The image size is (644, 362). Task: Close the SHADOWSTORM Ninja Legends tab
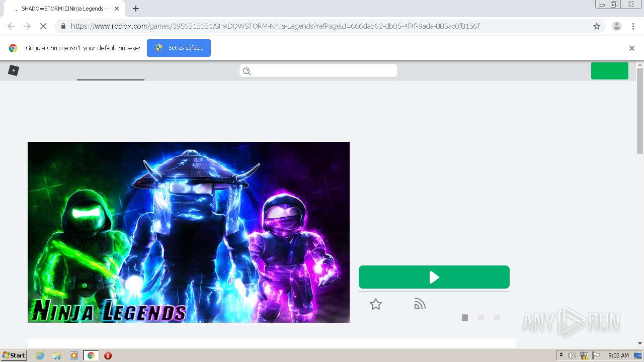tap(117, 9)
